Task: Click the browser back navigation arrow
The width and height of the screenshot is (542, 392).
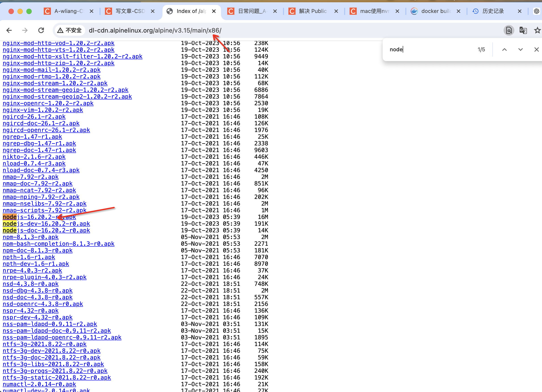Action: [9, 30]
